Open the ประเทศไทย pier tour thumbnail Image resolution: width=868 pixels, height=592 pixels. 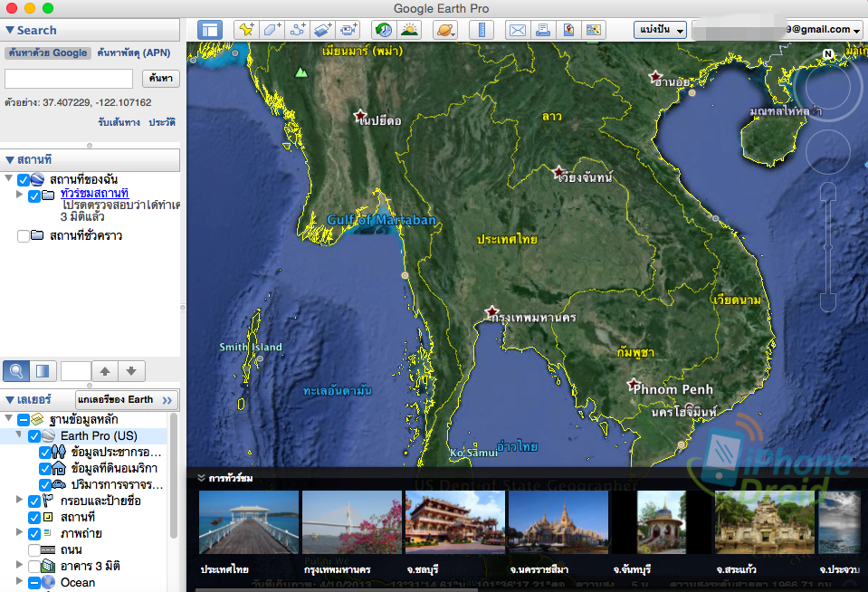click(x=249, y=522)
